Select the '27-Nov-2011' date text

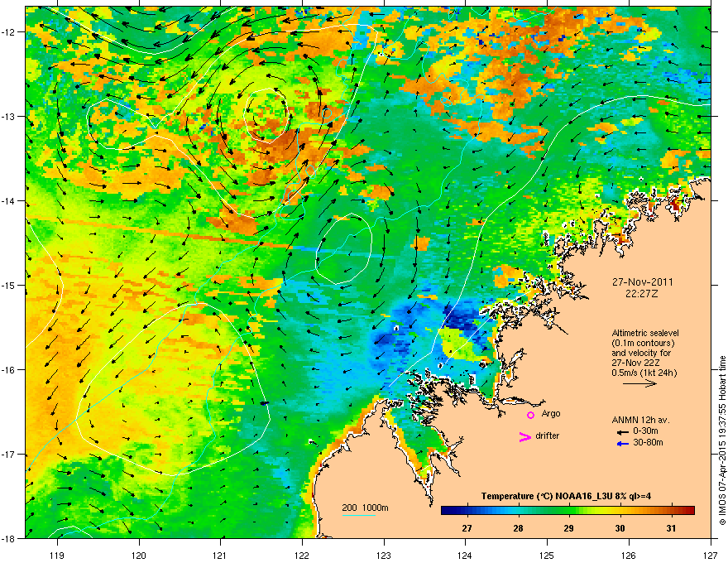(642, 282)
